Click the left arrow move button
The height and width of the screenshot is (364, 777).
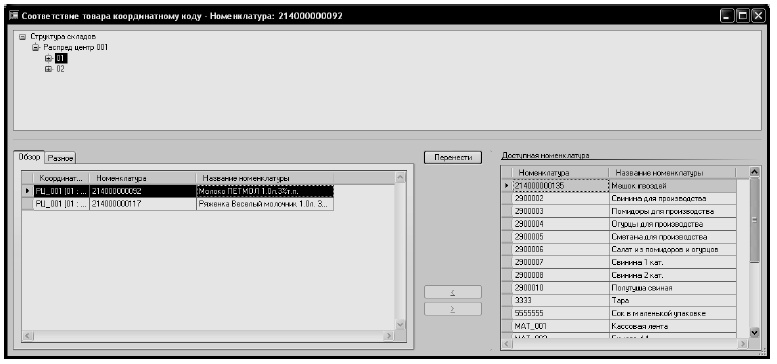(x=453, y=292)
